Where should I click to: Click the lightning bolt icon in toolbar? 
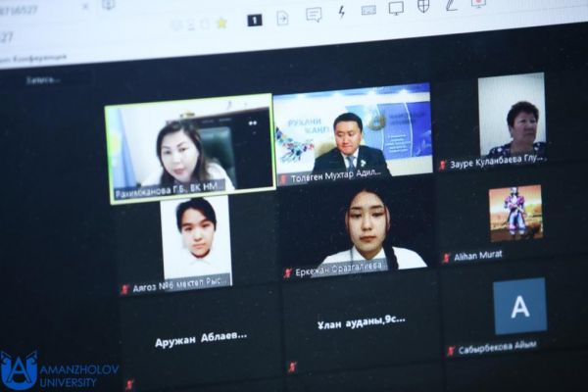(341, 12)
